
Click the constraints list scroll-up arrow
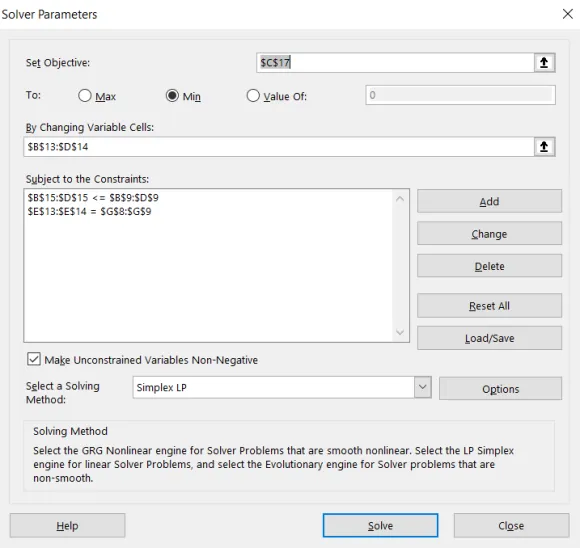click(x=400, y=199)
